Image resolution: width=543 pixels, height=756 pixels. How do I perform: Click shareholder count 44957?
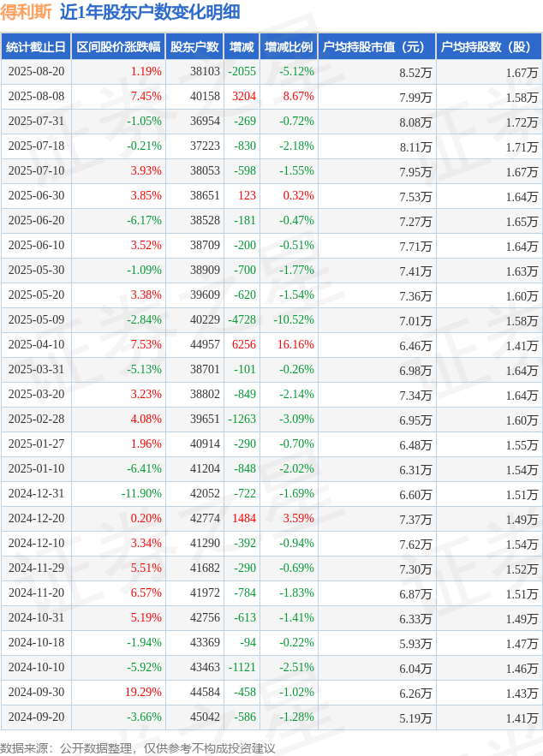[x=205, y=345]
